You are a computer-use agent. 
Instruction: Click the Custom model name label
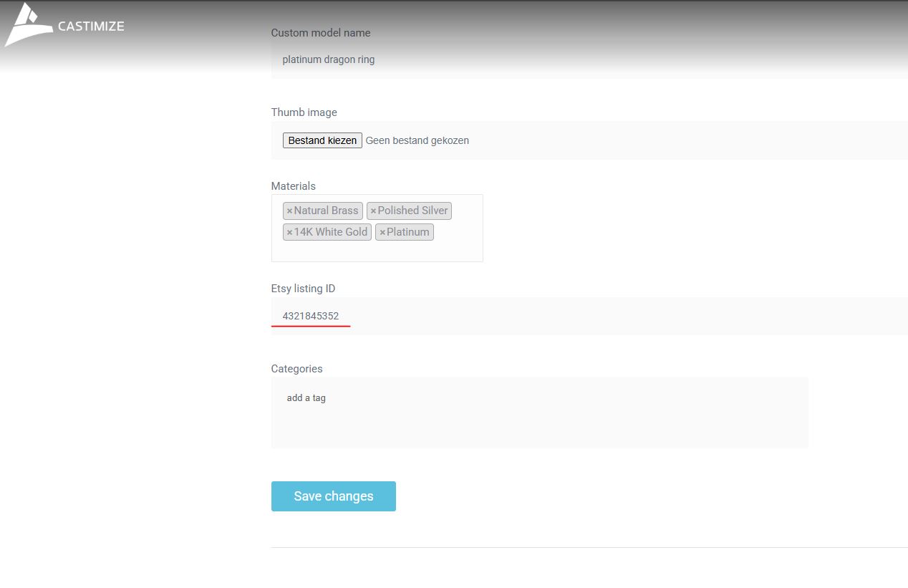point(321,33)
